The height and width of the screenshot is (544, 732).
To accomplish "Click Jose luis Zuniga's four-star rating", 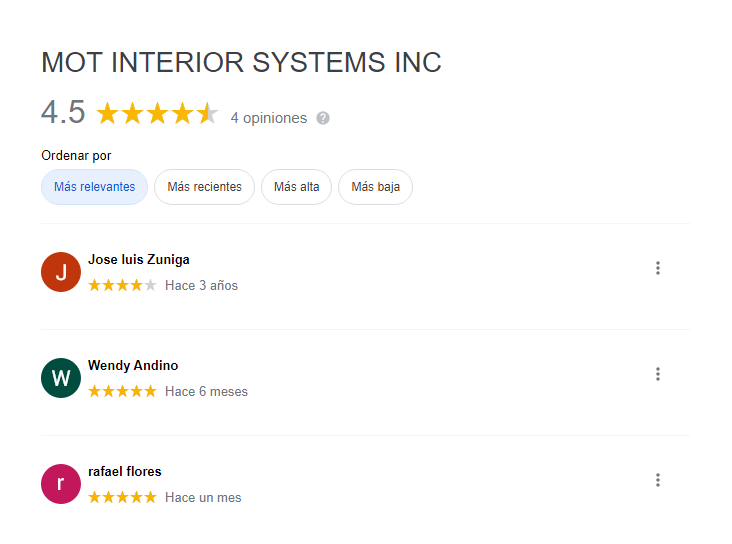I will (x=122, y=285).
